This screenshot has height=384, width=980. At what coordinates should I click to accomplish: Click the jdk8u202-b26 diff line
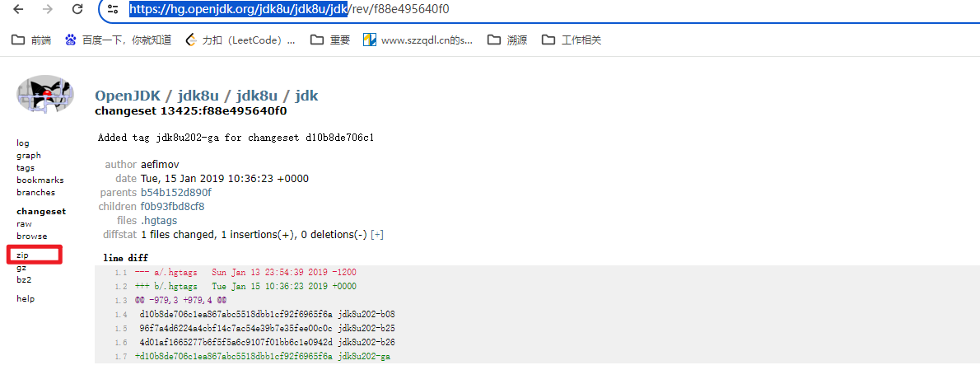[268, 343]
